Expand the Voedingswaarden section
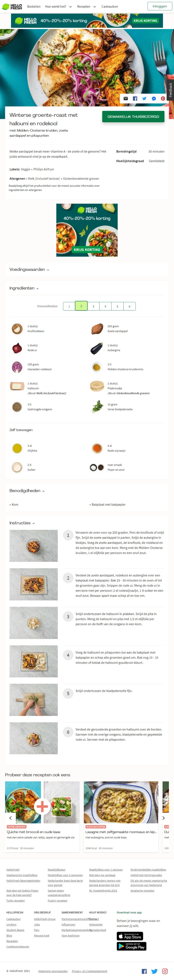 (x=30, y=269)
